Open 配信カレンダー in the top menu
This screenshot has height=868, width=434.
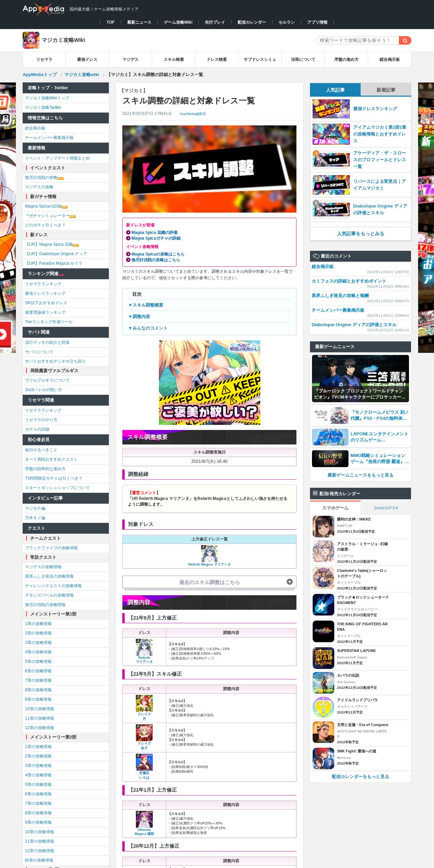pos(251,22)
